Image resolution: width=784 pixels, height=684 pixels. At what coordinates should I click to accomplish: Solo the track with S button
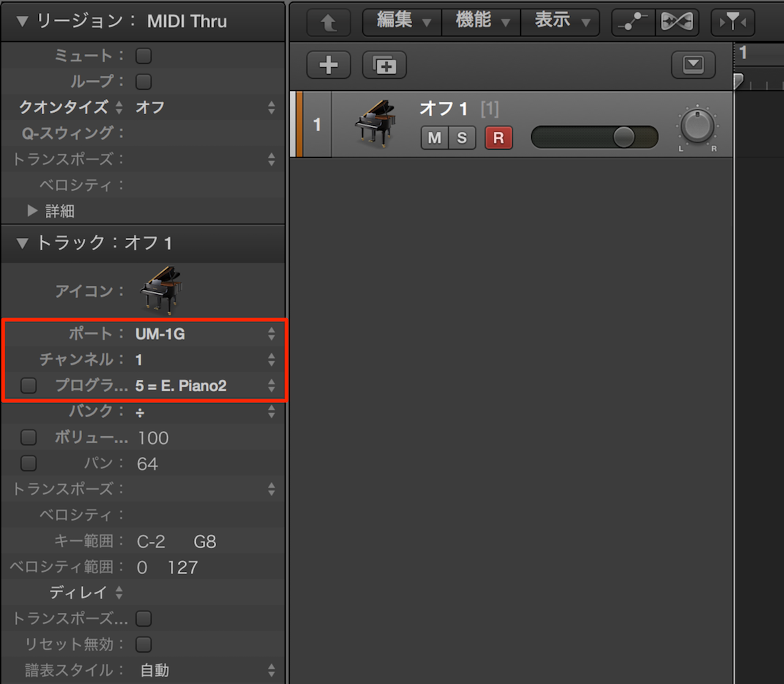[462, 137]
